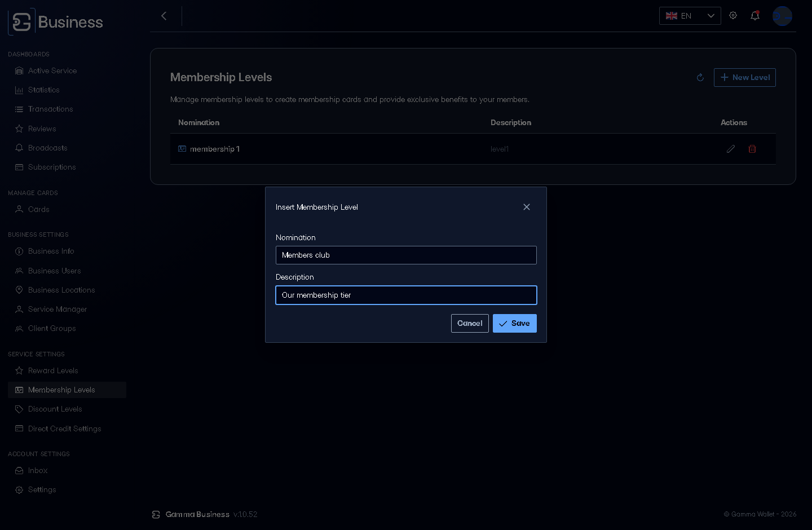Click the Nomination column header
The image size is (812, 530).
pos(199,122)
